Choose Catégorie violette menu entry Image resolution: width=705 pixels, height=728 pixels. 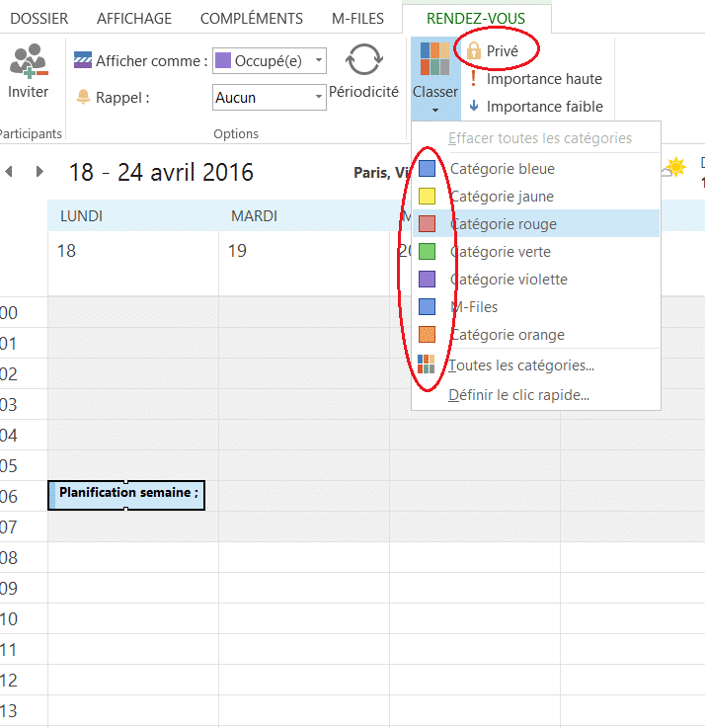tap(536, 280)
